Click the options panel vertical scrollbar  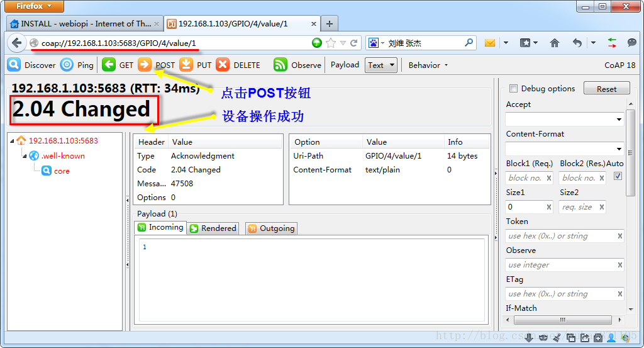pyautogui.click(x=631, y=153)
